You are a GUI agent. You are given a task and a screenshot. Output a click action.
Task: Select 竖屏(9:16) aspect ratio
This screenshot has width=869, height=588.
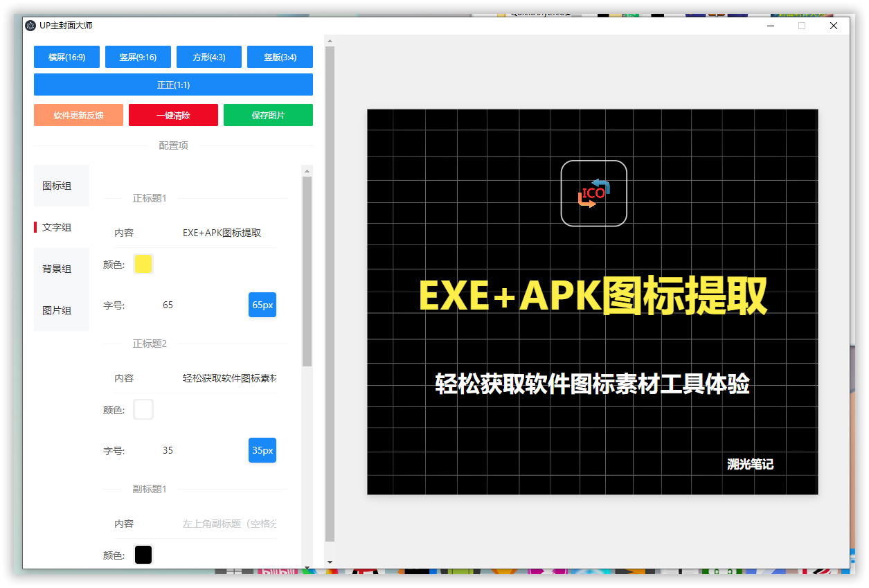click(138, 57)
